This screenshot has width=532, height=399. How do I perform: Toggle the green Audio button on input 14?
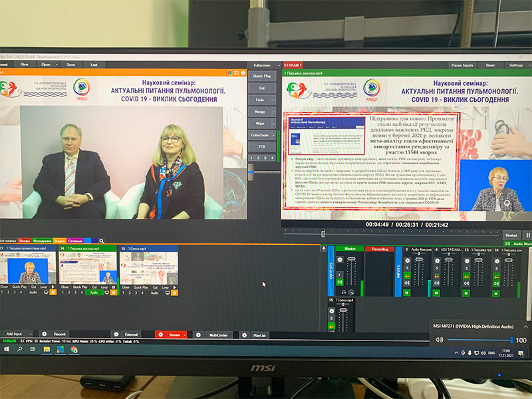[x=94, y=292]
